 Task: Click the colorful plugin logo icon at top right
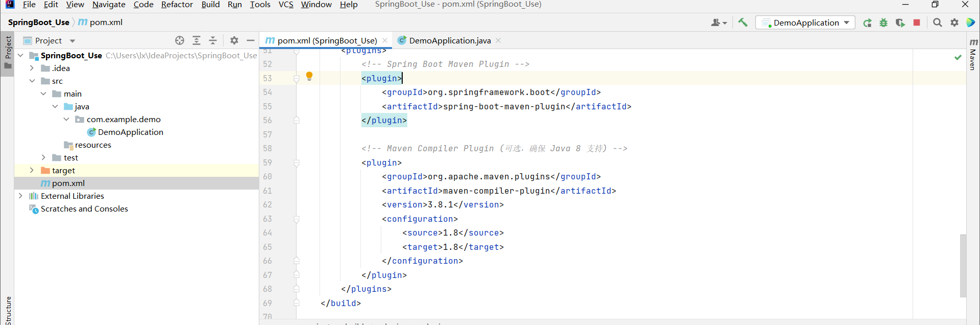(971, 22)
